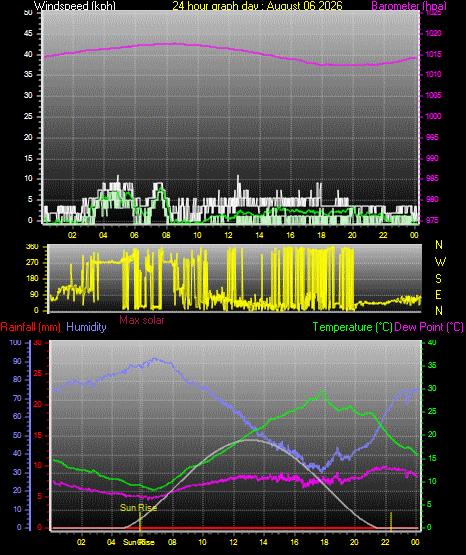The height and width of the screenshot is (555, 466).
Task: Click the green 40 temperature axis value
Action: point(432,343)
